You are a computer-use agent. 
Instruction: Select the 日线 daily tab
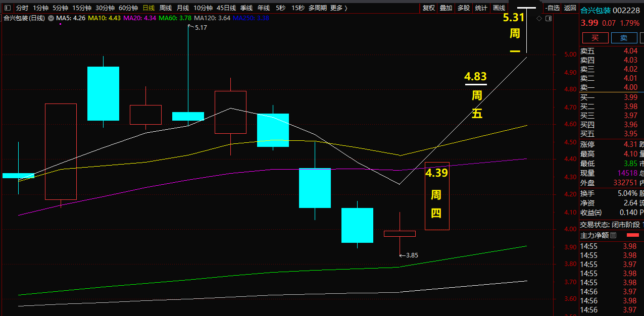[148, 8]
